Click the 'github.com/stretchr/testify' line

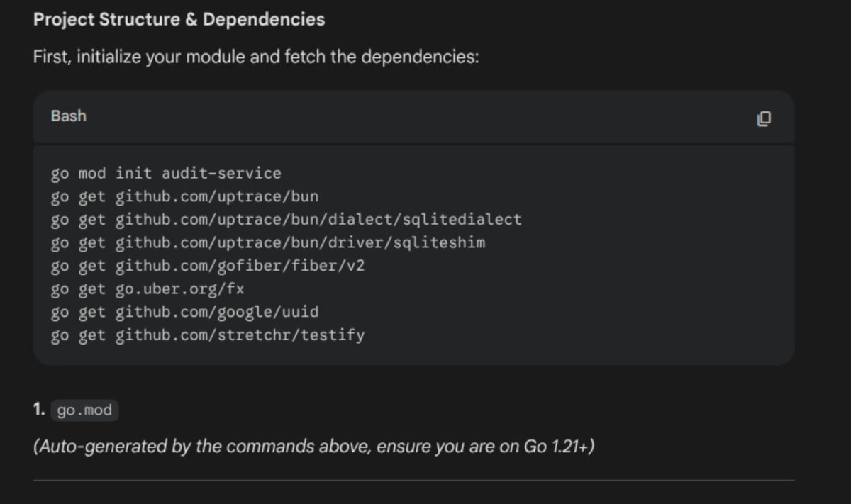208,335
